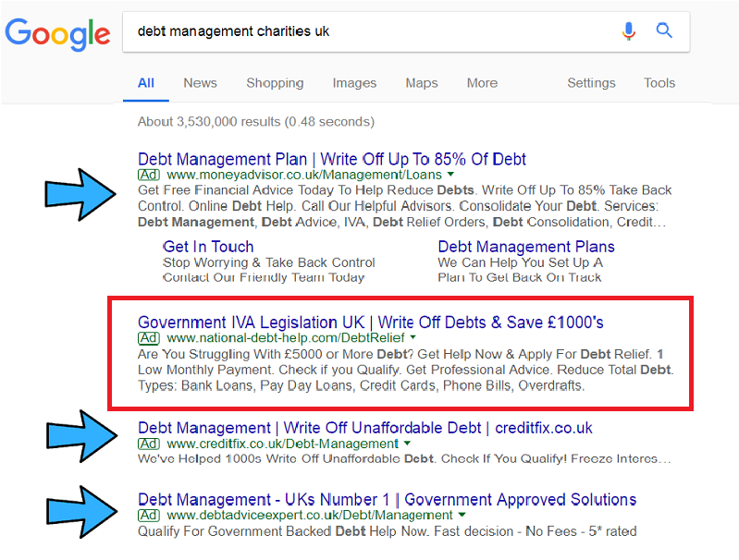The width and height of the screenshot is (739, 560).
Task: Switch to the Shopping tab
Action: point(275,83)
